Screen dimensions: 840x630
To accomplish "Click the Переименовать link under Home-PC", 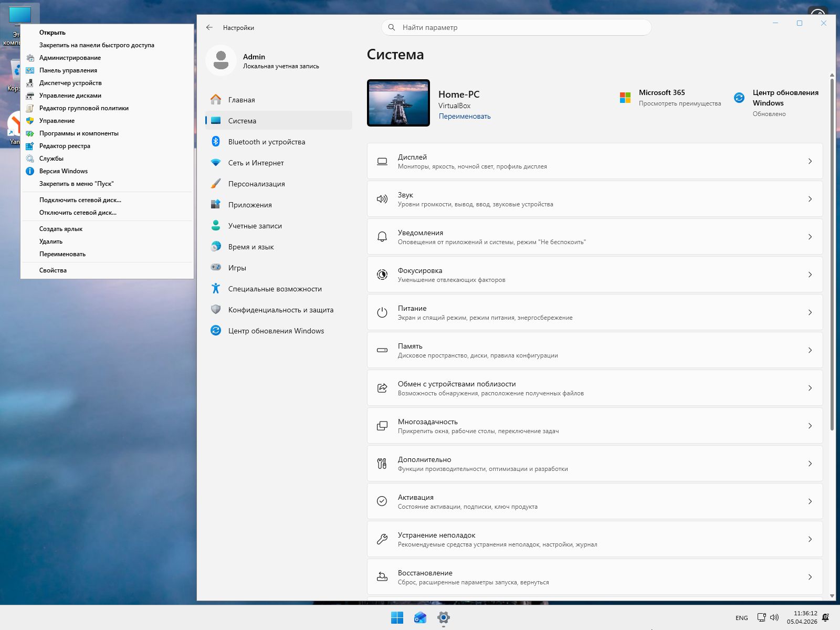I will click(x=465, y=117).
